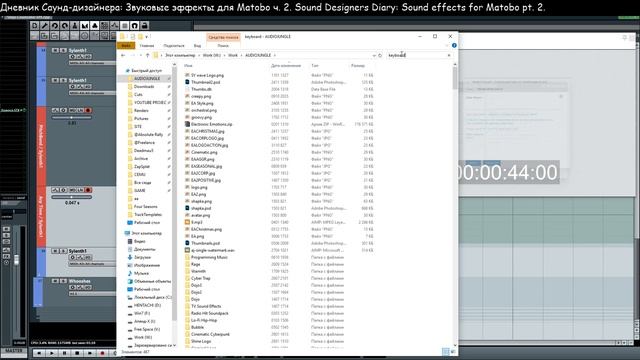Click the Этот компьютер breadcrumb
This screenshot has width=640, height=360.
[180, 55]
